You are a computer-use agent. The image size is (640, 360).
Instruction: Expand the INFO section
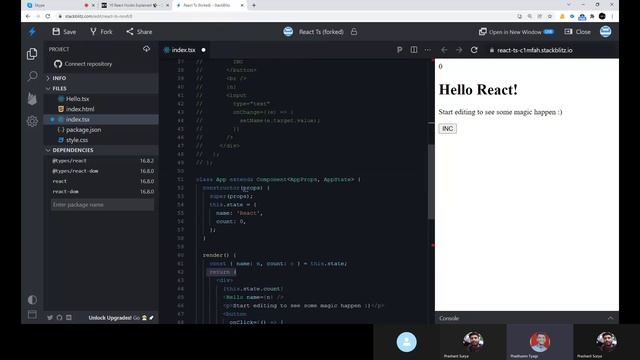[x=102, y=78]
